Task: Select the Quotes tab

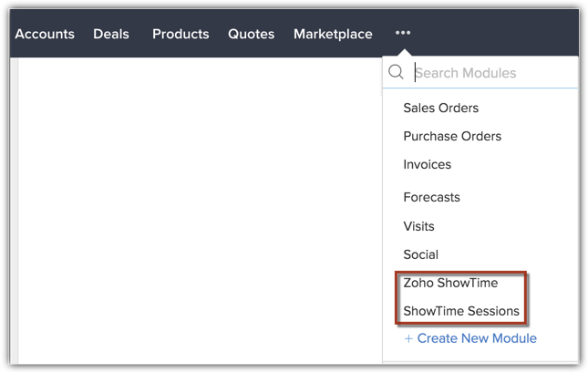Action: [x=251, y=34]
